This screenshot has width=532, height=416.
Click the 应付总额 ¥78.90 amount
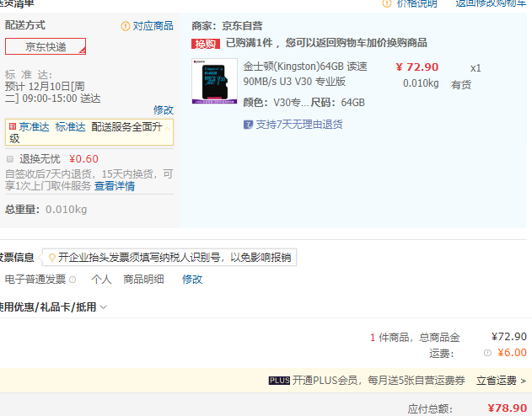tap(507, 408)
